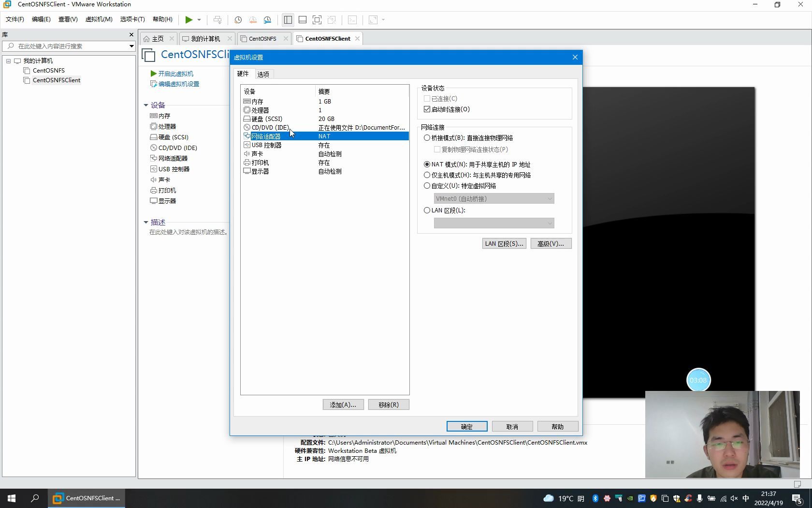The width and height of the screenshot is (812, 508).
Task: Collapse the 我的计算机 tree node
Action: pos(8,61)
